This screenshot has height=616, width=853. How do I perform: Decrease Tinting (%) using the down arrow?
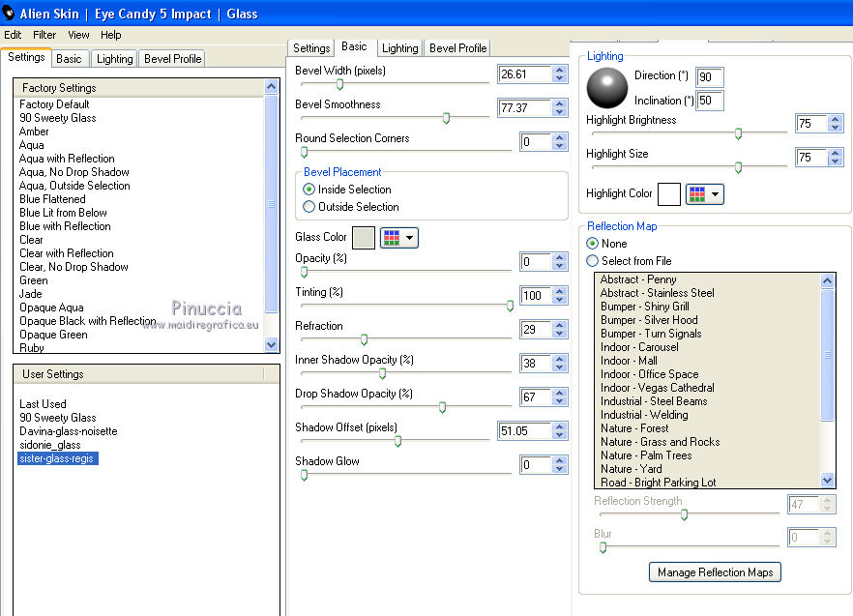559,300
